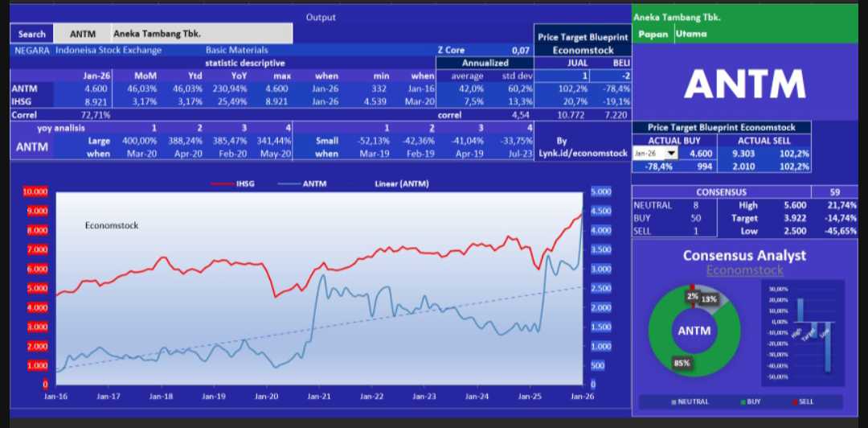Click the Search label cell
The height and width of the screenshot is (428, 868).
click(x=31, y=34)
